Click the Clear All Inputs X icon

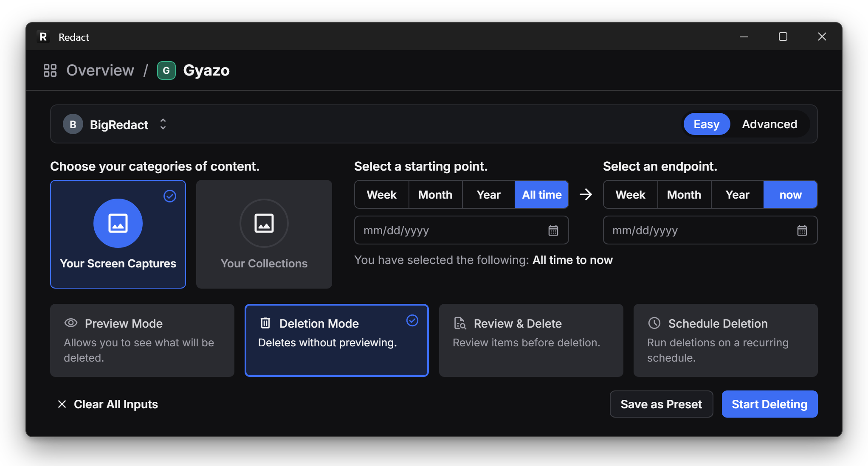click(62, 404)
